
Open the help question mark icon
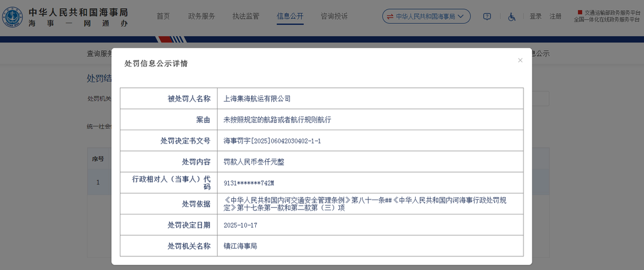click(x=487, y=17)
